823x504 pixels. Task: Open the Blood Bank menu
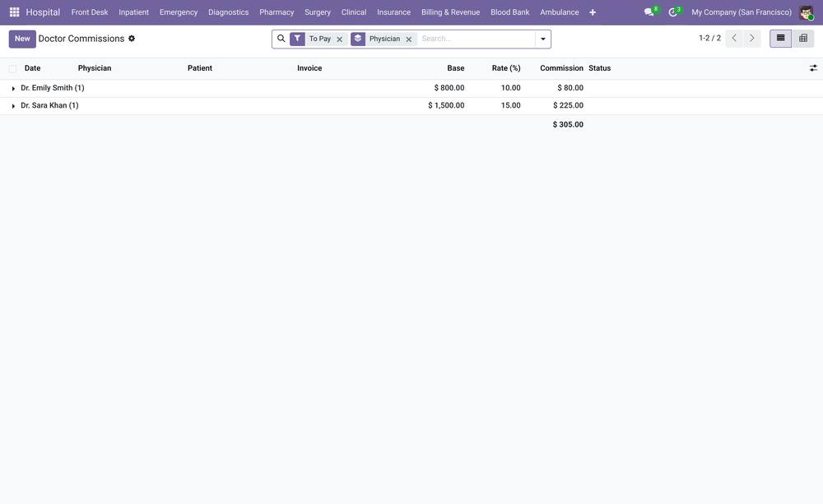tap(509, 12)
